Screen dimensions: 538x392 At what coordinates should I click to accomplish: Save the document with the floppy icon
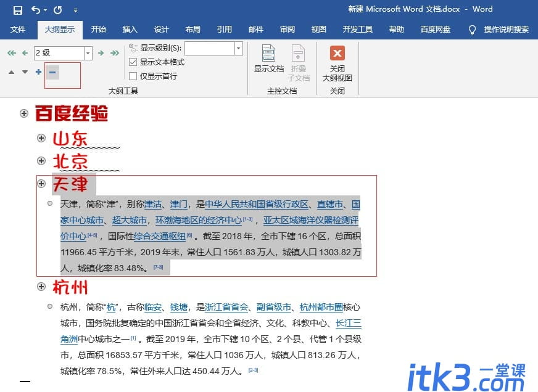(17, 10)
